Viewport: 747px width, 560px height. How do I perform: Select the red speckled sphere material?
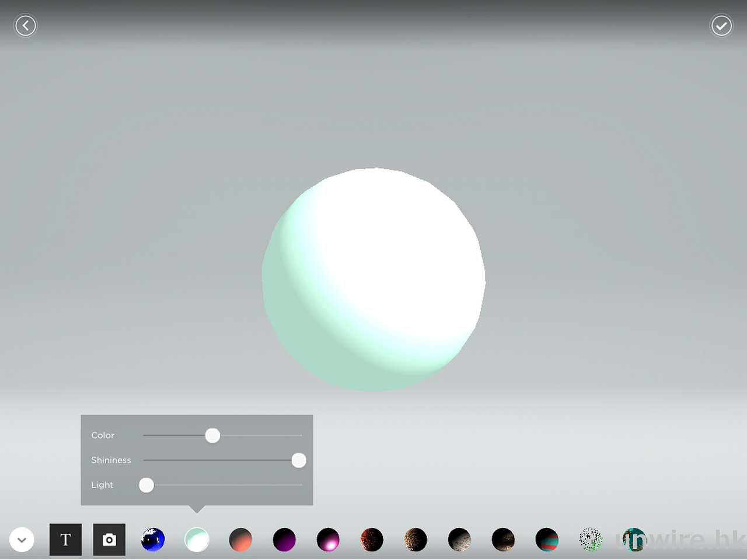pyautogui.click(x=372, y=540)
